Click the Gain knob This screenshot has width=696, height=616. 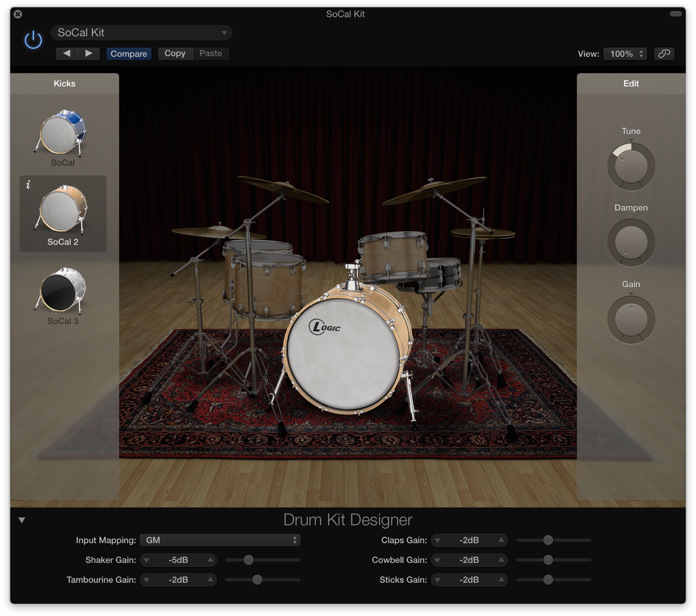click(x=631, y=319)
